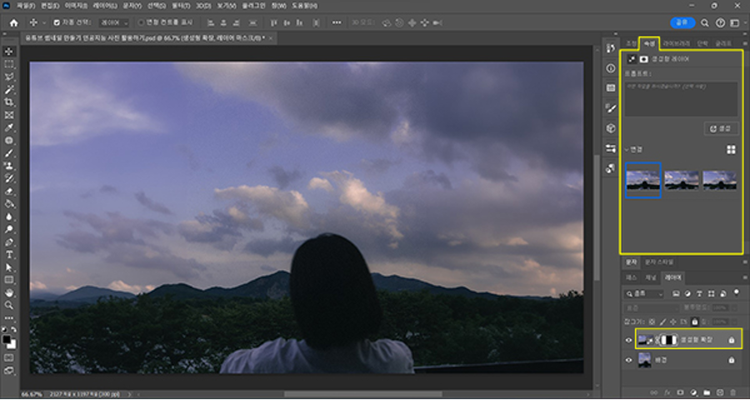Select the History Brush tool

pyautogui.click(x=9, y=178)
